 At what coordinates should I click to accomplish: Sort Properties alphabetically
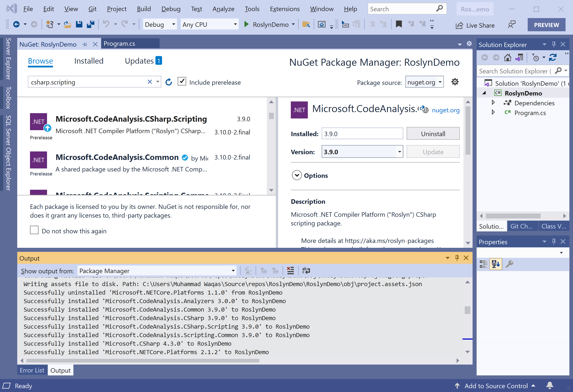coord(496,264)
